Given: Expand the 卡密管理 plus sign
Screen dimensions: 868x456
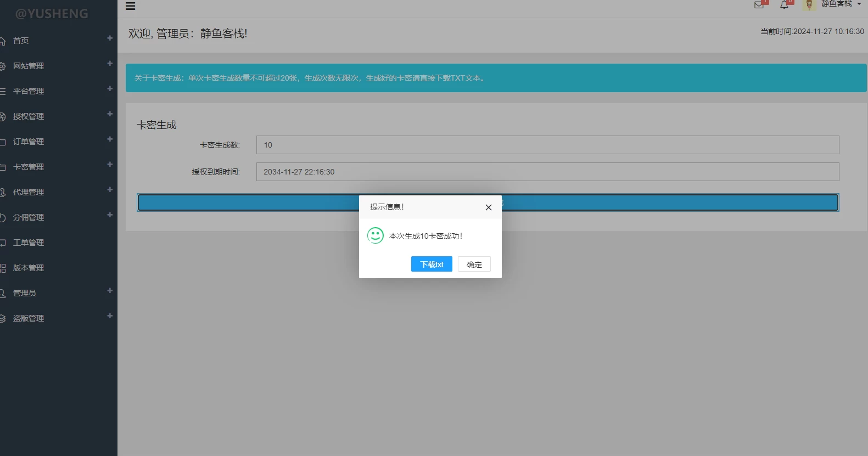Looking at the screenshot, I should pyautogui.click(x=110, y=165).
